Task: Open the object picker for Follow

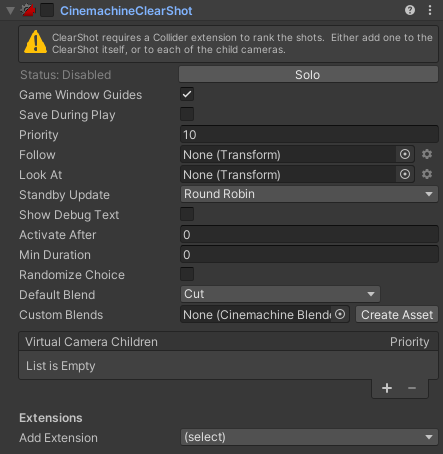Action: [405, 154]
